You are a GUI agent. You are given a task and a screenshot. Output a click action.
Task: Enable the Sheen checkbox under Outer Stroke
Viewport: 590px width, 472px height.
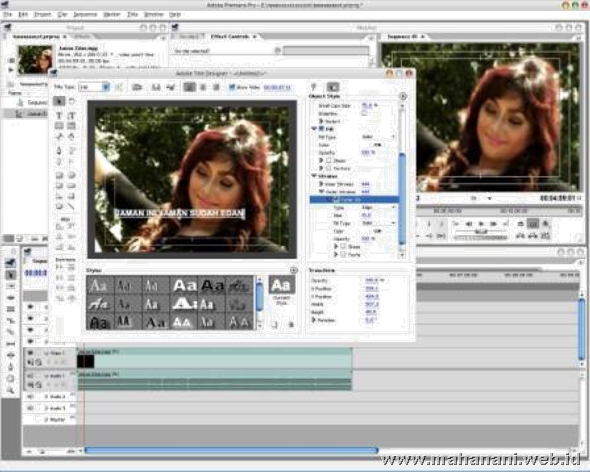pos(343,247)
